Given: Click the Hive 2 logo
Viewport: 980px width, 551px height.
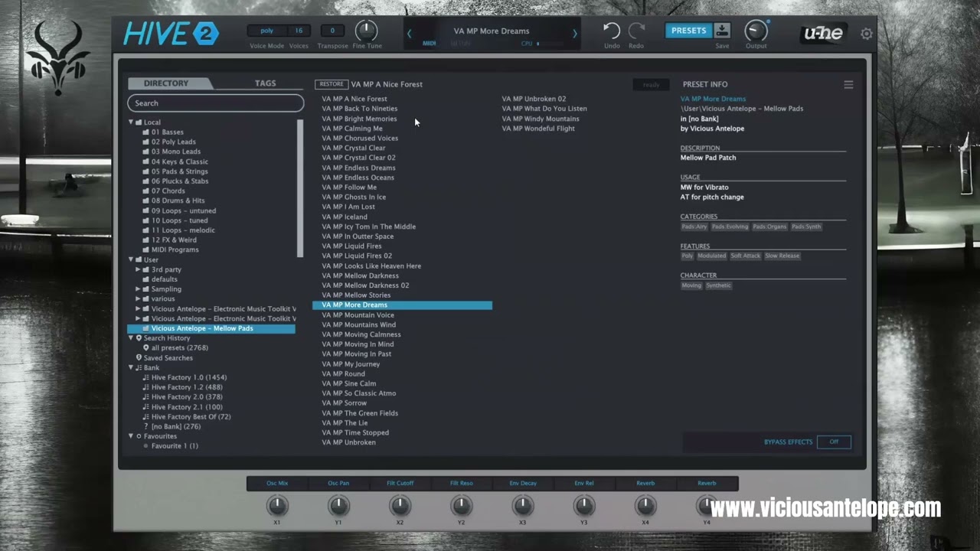Looking at the screenshot, I should [171, 33].
